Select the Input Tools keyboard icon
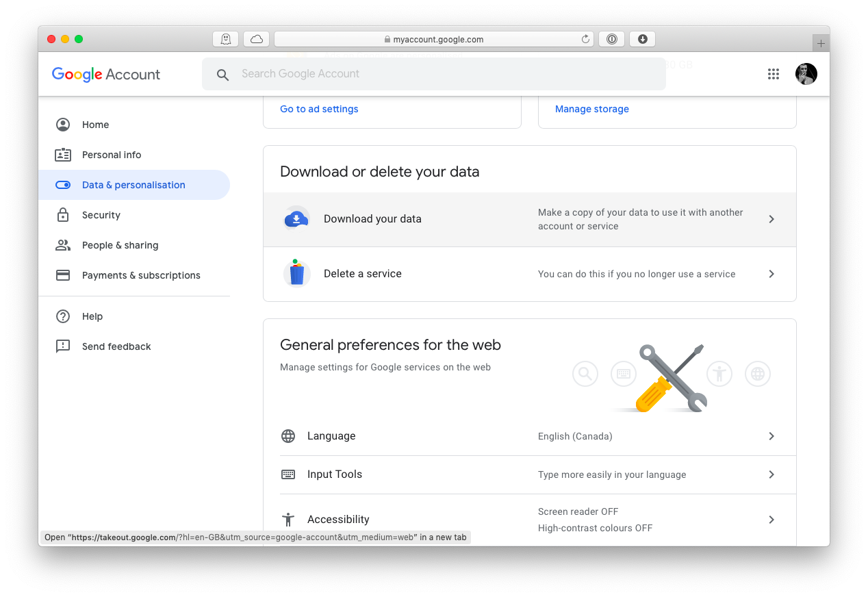The image size is (868, 597). tap(288, 474)
